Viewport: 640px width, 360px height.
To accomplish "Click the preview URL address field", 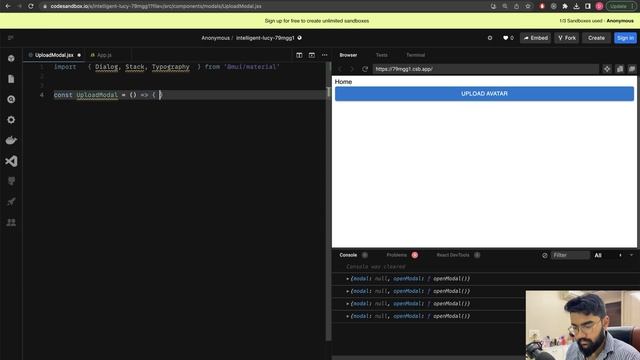I will click(x=486, y=69).
